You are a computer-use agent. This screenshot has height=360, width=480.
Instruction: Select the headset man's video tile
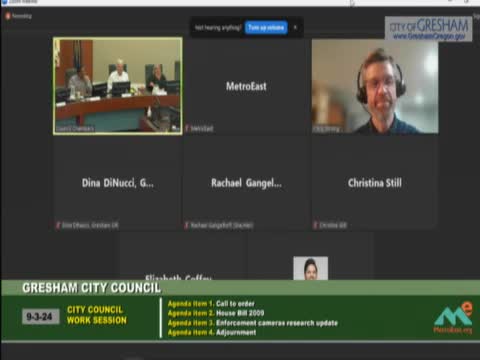point(375,86)
